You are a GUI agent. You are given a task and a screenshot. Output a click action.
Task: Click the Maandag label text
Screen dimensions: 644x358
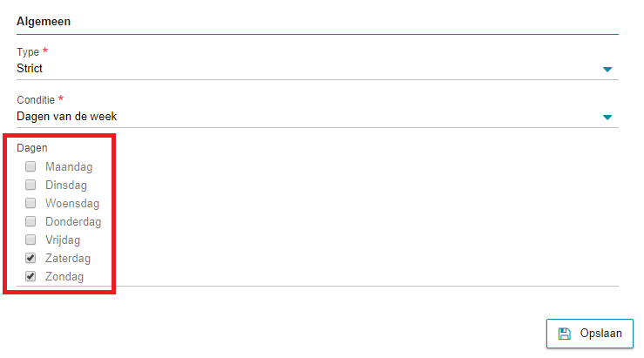(x=69, y=167)
